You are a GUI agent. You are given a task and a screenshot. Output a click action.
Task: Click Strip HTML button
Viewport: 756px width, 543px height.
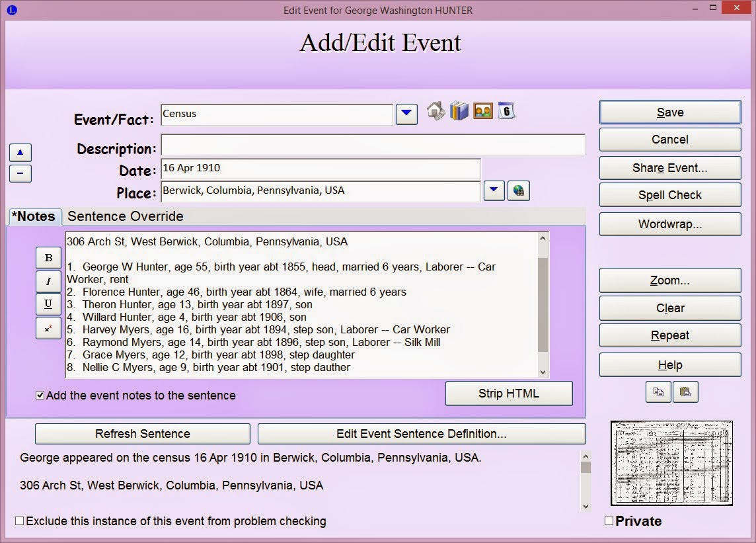point(509,394)
